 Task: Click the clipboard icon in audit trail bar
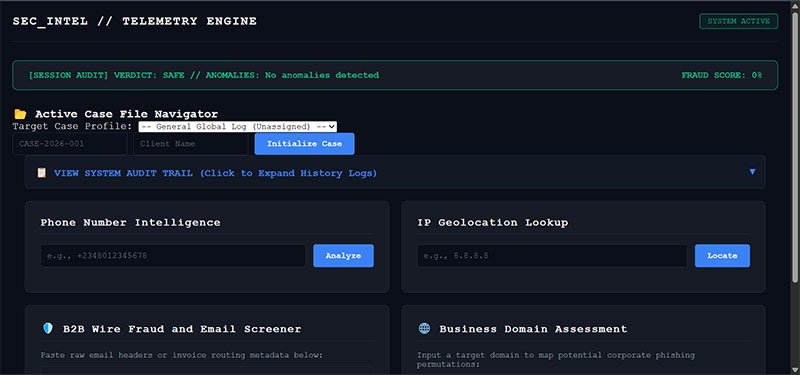tap(42, 173)
